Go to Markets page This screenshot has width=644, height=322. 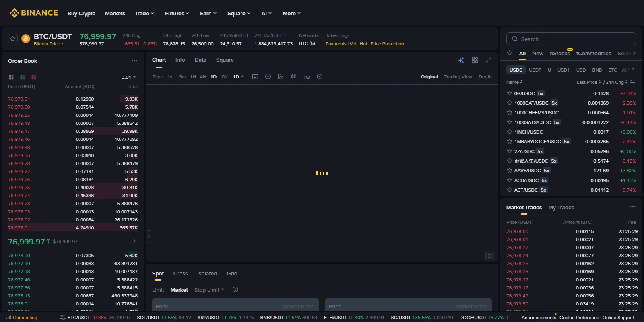(115, 13)
